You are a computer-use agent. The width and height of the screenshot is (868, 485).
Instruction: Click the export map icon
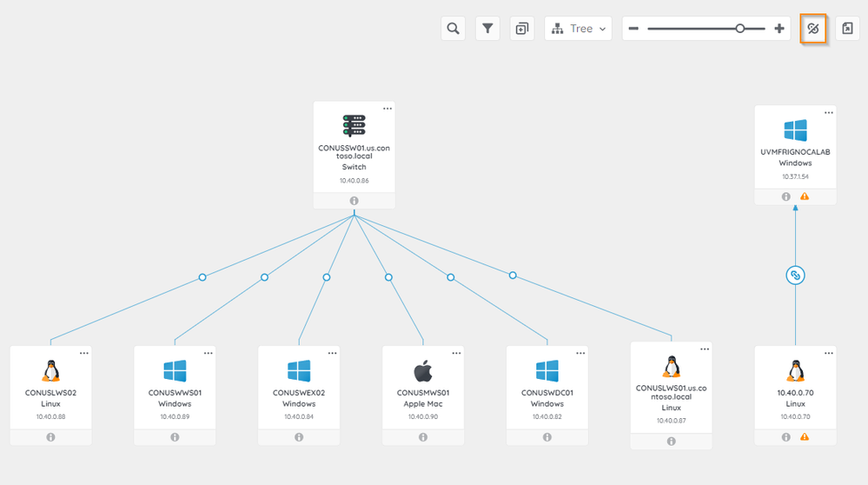(848, 29)
